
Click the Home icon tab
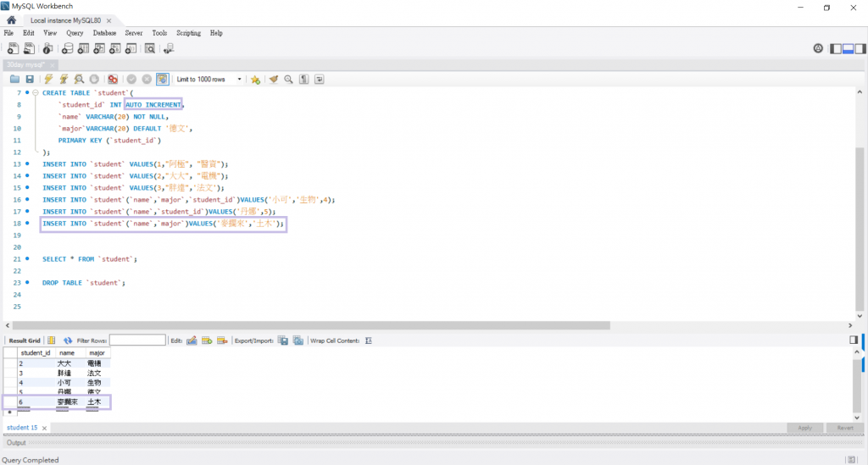coord(11,20)
